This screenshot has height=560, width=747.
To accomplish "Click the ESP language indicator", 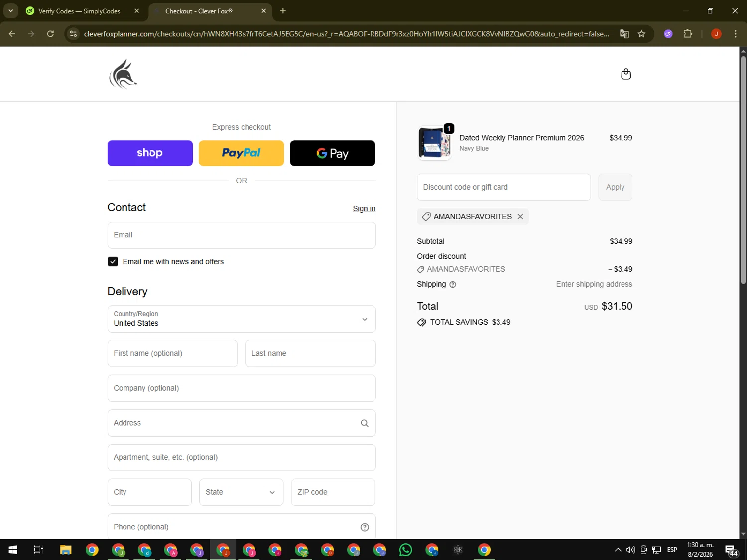I will [672, 550].
